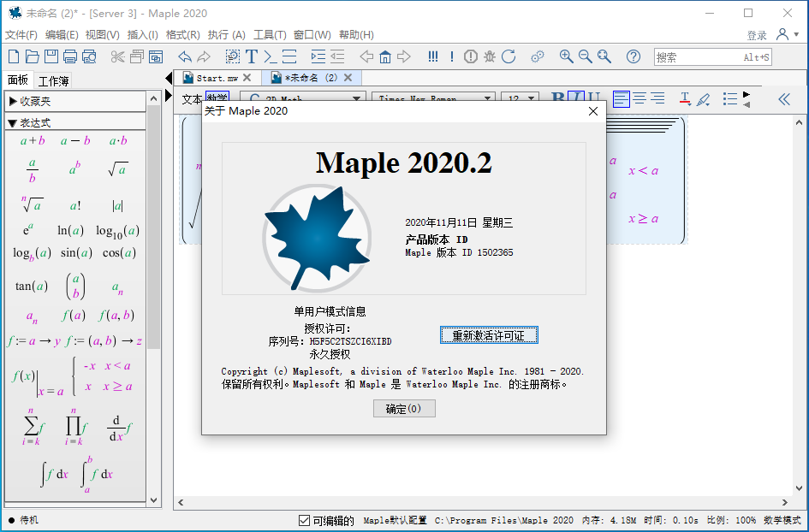Click 重新激活许可证 button

(489, 335)
